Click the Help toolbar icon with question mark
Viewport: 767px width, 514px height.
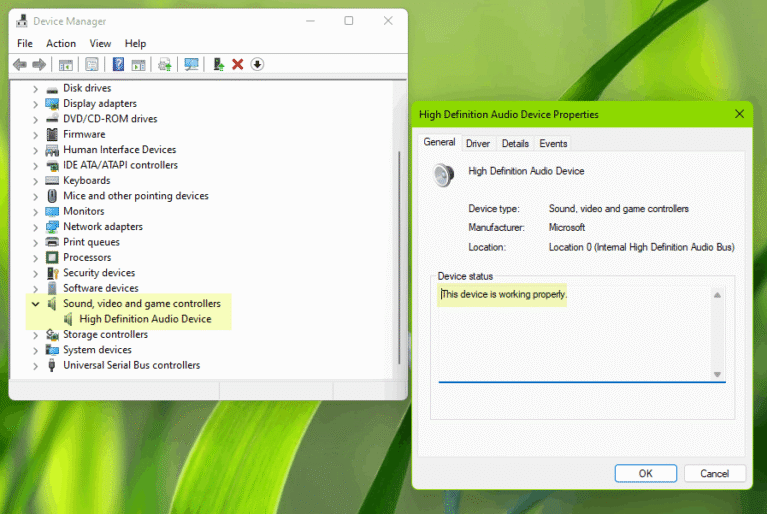tap(118, 65)
